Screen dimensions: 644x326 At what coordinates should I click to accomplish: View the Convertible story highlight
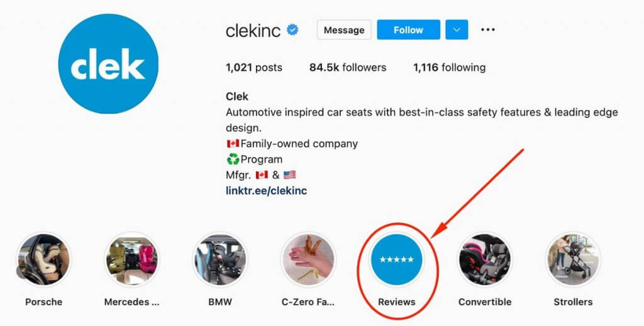484,259
